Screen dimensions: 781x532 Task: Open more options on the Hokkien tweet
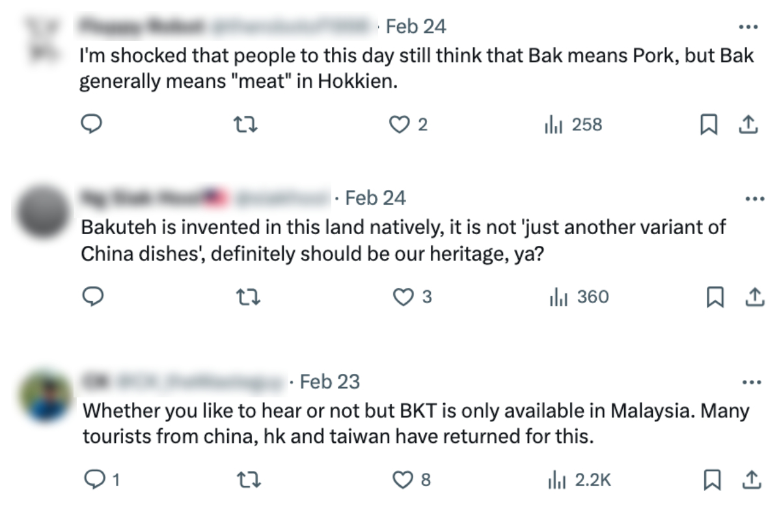tap(748, 27)
